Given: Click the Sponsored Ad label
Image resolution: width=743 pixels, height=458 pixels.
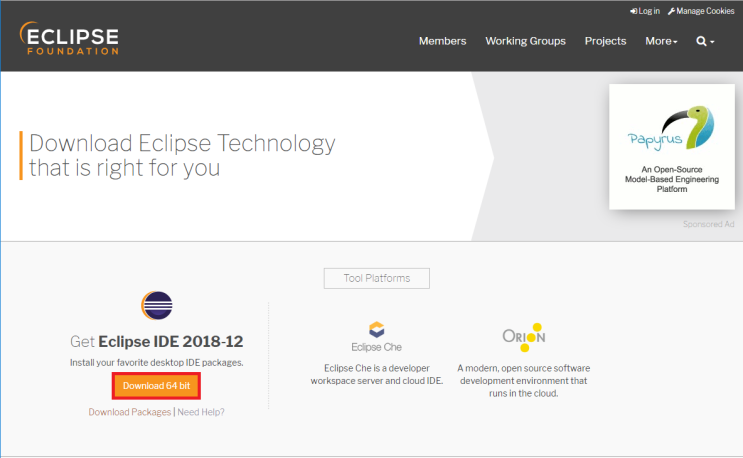Looking at the screenshot, I should pos(708,224).
